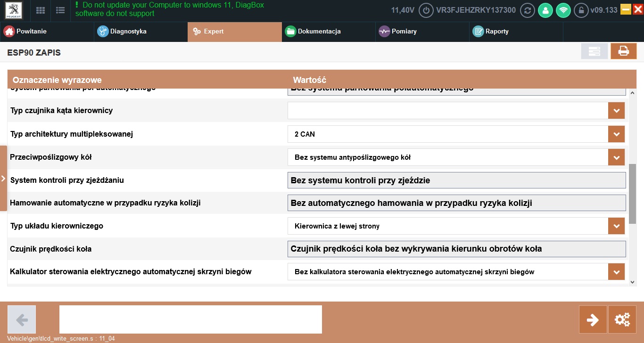This screenshot has width=644, height=343.
Task: Switch to the Diagnostyka tab
Action: point(128,32)
